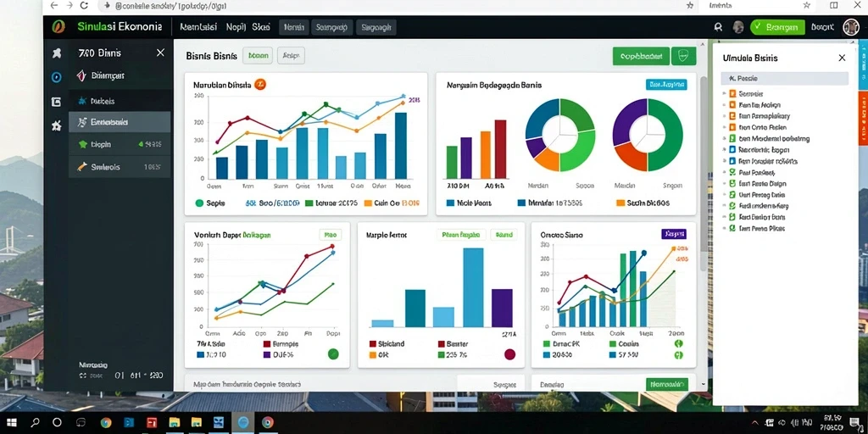Expand the first orange-icon tree item arrow

[x=725, y=94]
